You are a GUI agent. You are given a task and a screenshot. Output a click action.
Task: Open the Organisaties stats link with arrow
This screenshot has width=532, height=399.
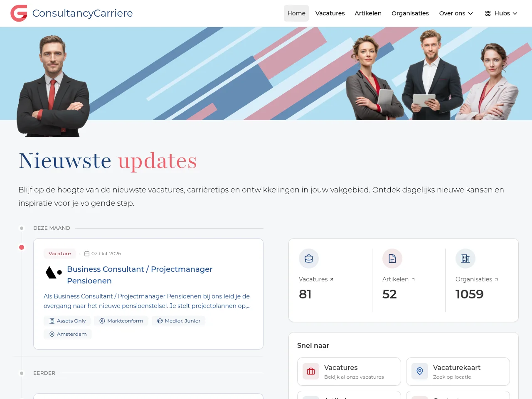click(477, 279)
